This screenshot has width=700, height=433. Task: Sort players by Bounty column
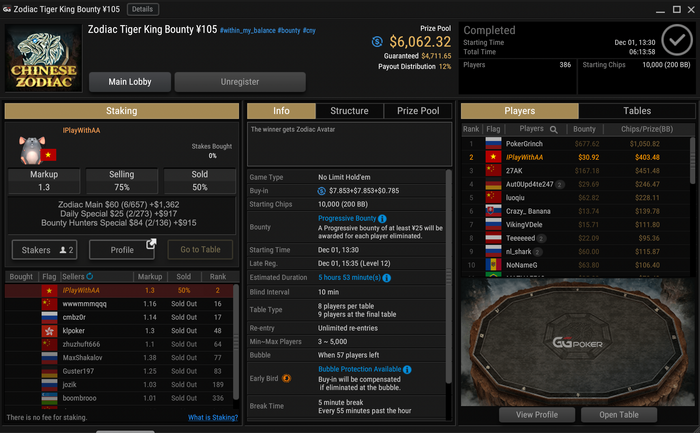pos(584,129)
